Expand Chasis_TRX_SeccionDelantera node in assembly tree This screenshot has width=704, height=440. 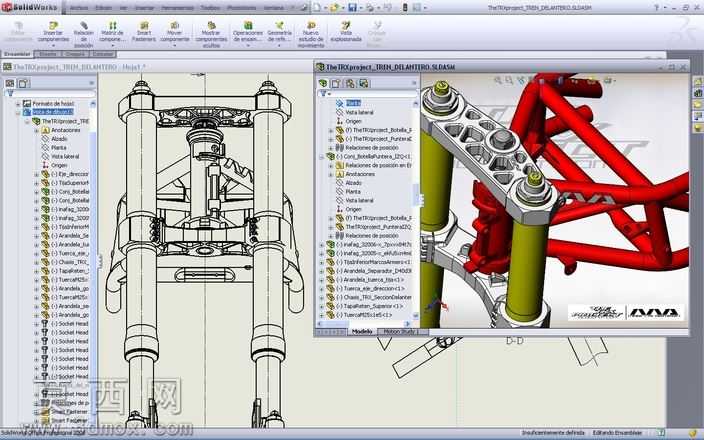[x=321, y=297]
